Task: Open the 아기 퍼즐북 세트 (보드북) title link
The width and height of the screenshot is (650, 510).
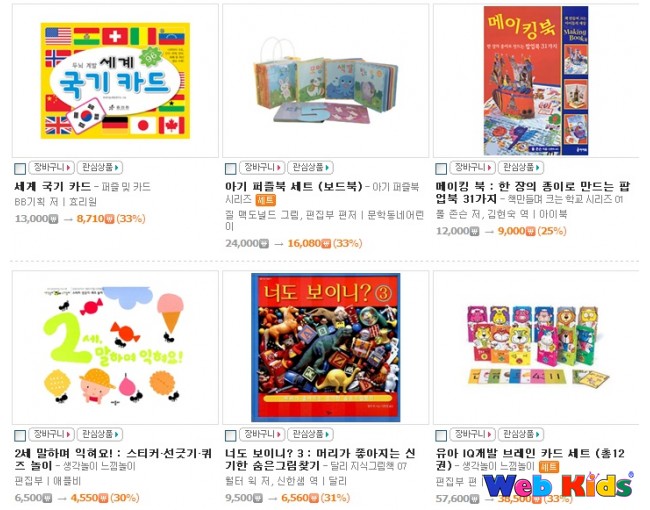Action: click(x=294, y=187)
